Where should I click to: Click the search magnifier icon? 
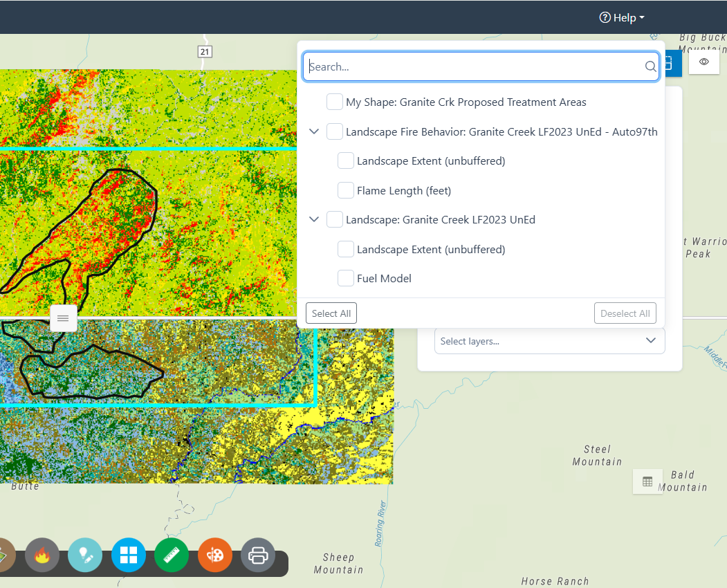coord(650,67)
